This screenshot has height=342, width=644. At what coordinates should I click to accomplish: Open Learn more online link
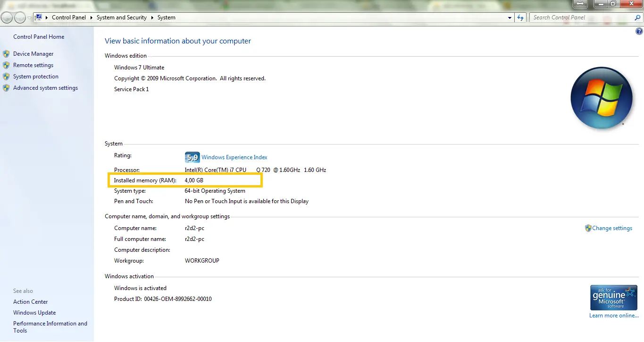[614, 316]
